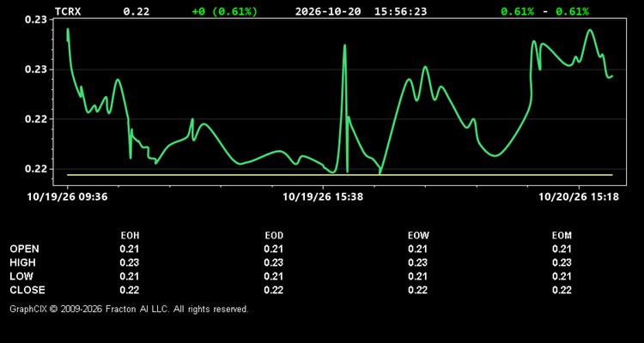The height and width of the screenshot is (343, 644).
Task: Select the +0 (0.61%) change value
Action: tap(225, 11)
